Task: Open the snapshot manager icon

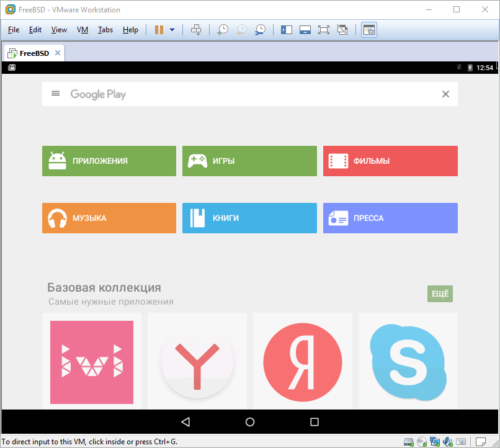Action: [x=260, y=30]
